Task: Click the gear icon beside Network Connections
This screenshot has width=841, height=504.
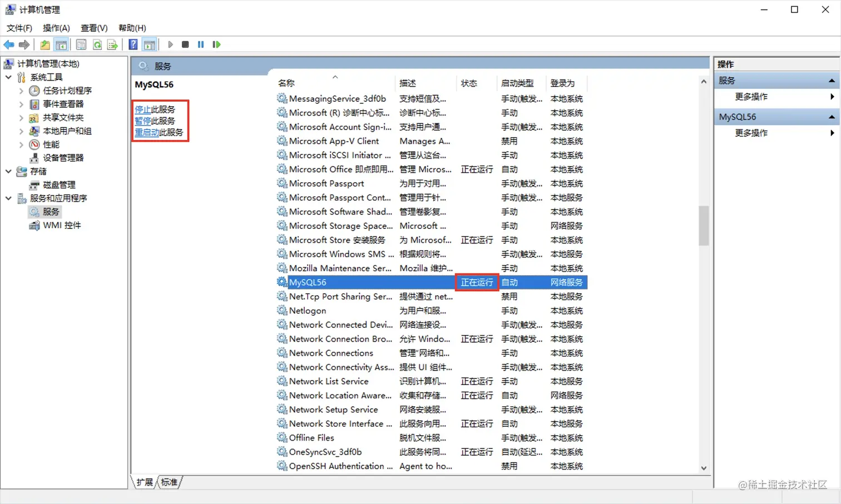Action: point(282,353)
